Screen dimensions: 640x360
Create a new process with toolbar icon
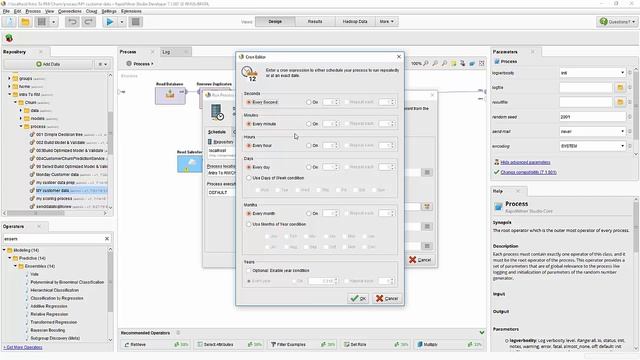9,22
